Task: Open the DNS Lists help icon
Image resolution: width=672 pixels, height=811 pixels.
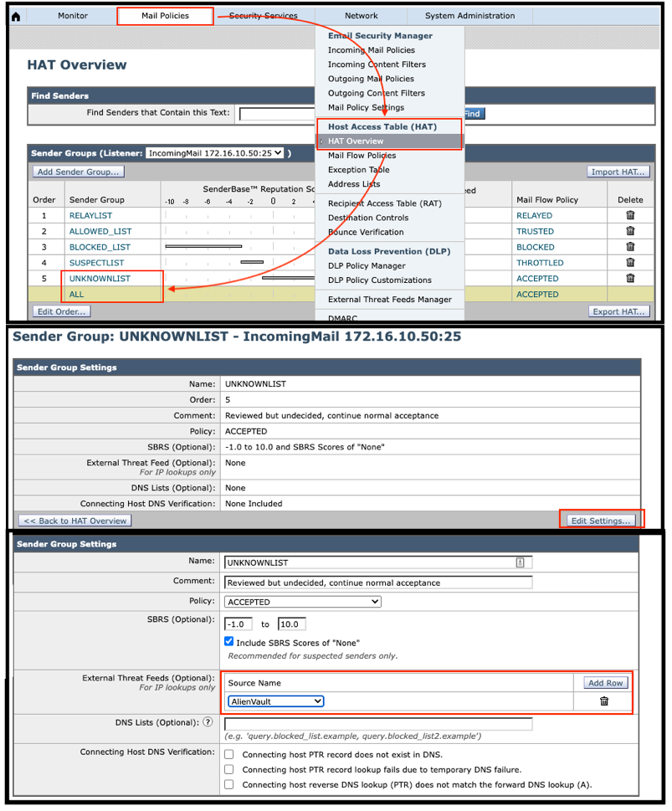Action: click(x=208, y=722)
